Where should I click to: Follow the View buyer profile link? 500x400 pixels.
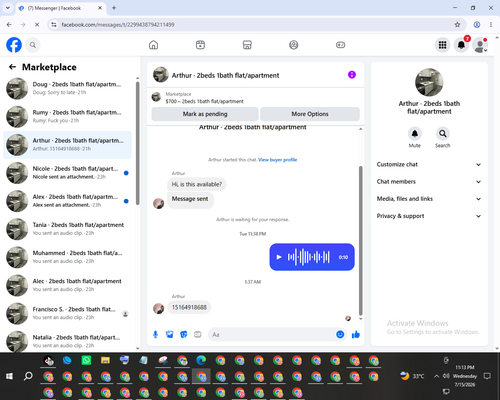277,160
